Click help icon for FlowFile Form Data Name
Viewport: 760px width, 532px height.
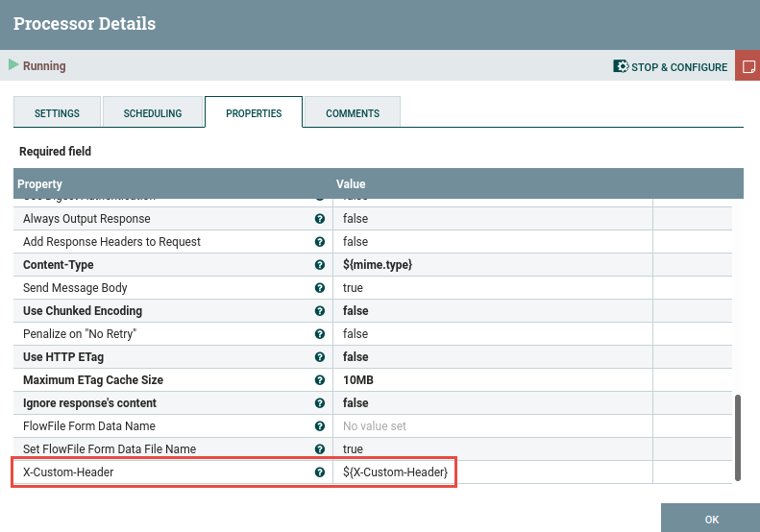click(x=320, y=426)
